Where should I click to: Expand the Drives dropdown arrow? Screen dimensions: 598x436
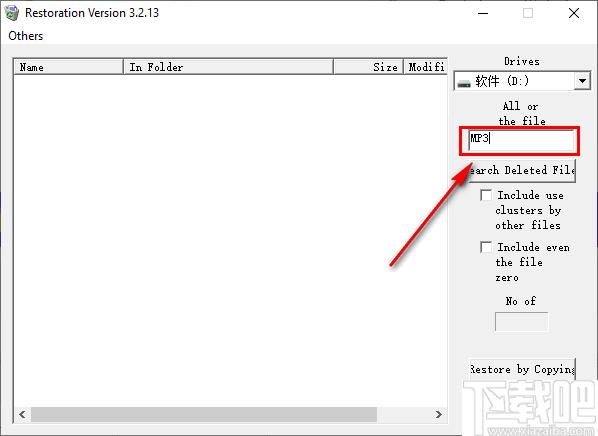click(582, 81)
